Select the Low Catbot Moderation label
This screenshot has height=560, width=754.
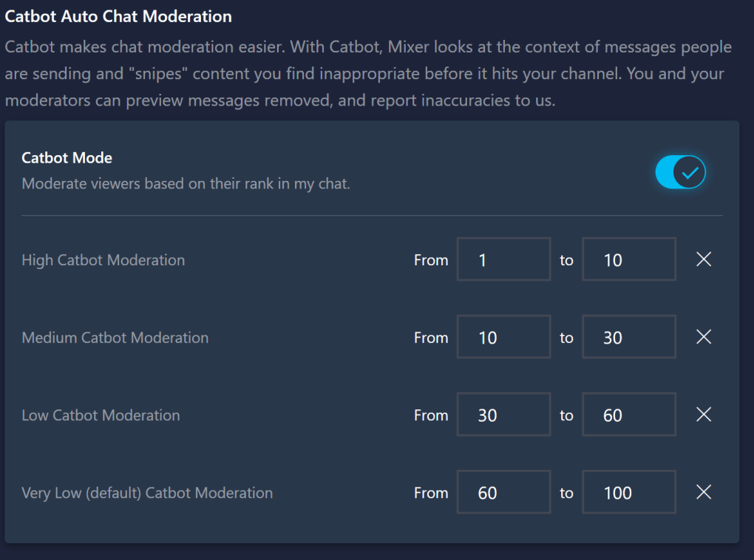click(x=101, y=415)
